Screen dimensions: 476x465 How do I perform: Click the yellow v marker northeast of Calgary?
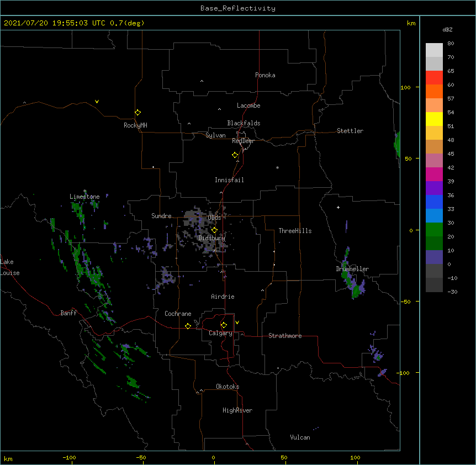[x=237, y=323]
